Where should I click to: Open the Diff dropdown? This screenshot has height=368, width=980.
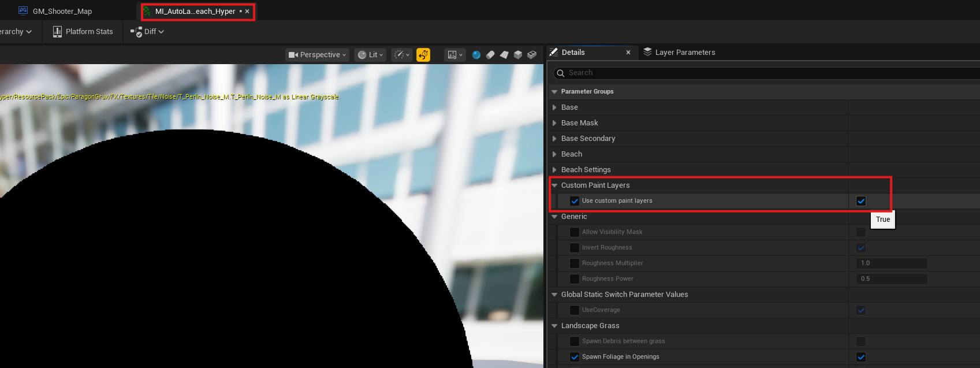coord(147,32)
